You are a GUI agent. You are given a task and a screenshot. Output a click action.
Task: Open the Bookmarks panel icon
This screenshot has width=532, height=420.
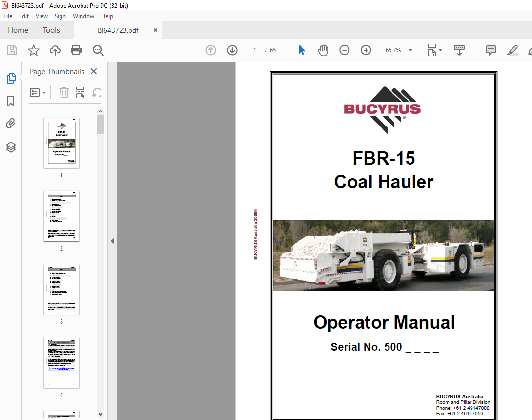point(11,101)
